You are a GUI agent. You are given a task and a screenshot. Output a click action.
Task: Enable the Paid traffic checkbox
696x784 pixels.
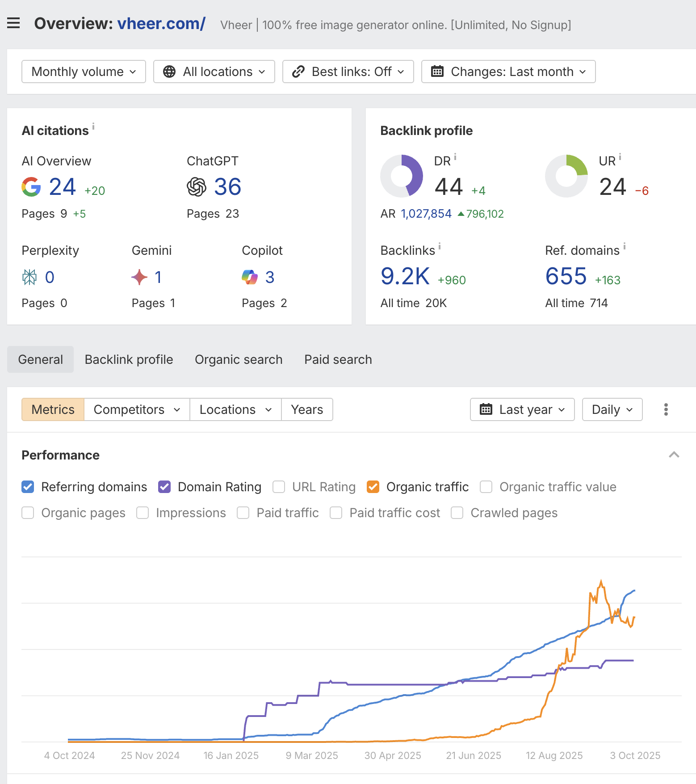click(243, 513)
